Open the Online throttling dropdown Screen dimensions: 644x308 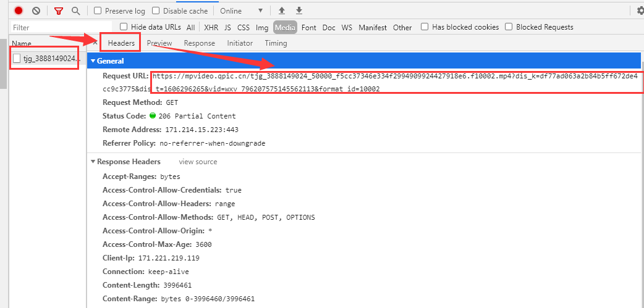coord(241,10)
